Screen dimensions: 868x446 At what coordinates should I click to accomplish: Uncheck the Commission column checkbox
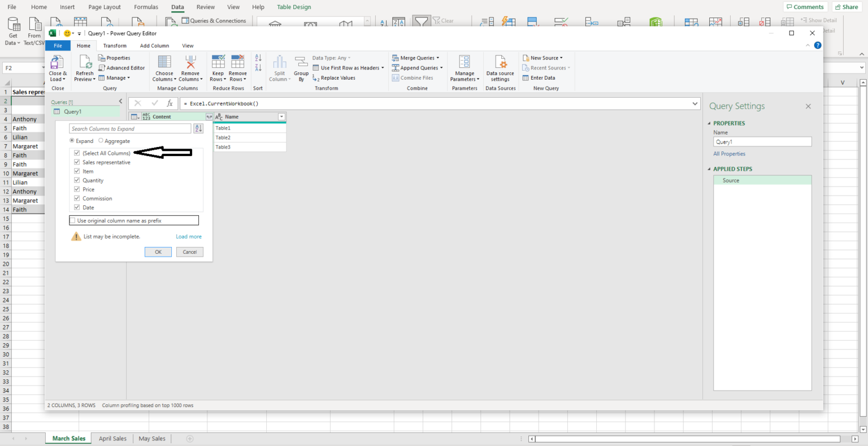point(77,198)
